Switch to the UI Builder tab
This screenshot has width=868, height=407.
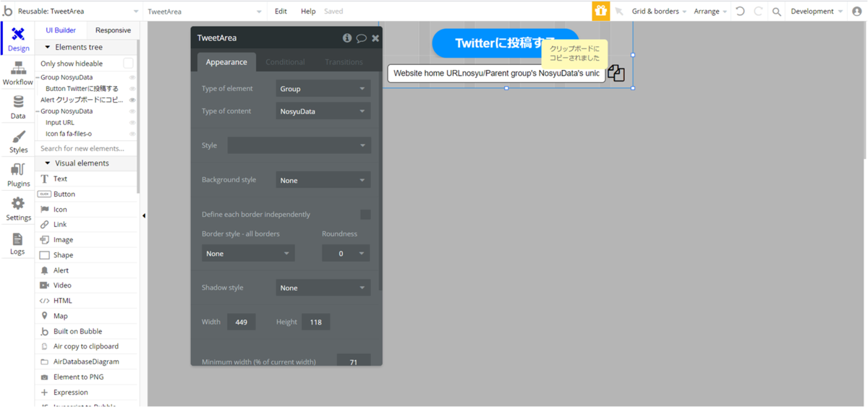[61, 30]
